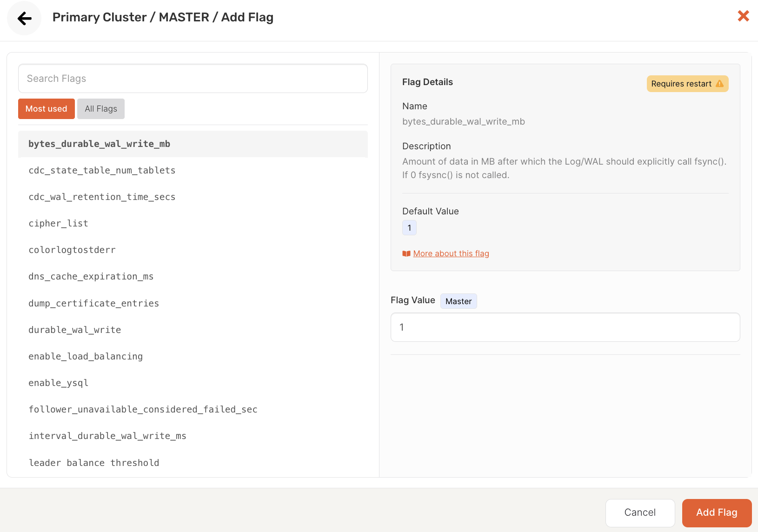The height and width of the screenshot is (532, 758).
Task: Cancel adding the flag
Action: [x=640, y=513]
